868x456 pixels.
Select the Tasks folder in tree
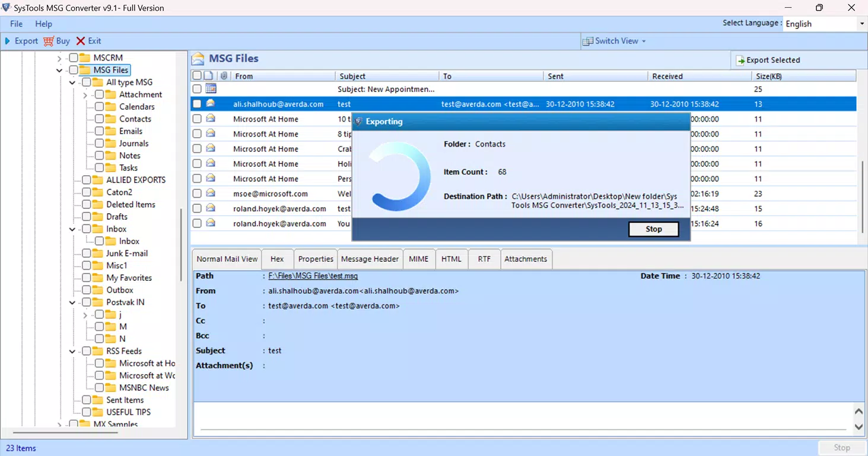click(x=129, y=168)
